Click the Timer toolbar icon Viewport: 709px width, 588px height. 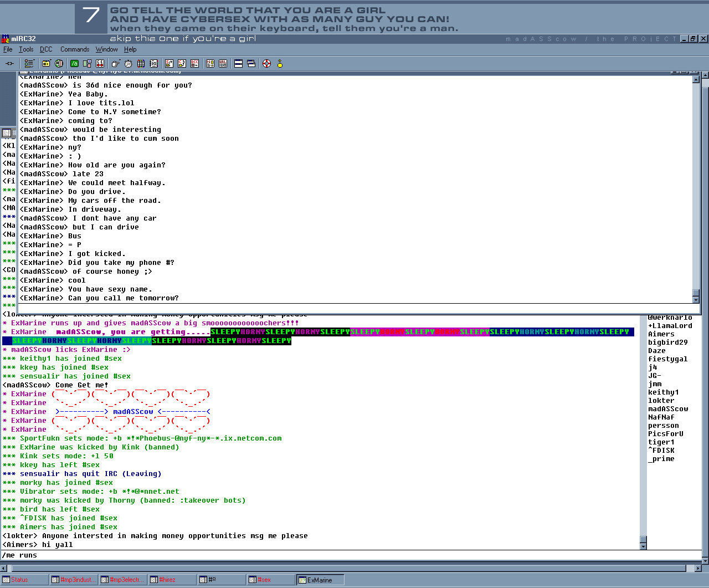tap(128, 64)
